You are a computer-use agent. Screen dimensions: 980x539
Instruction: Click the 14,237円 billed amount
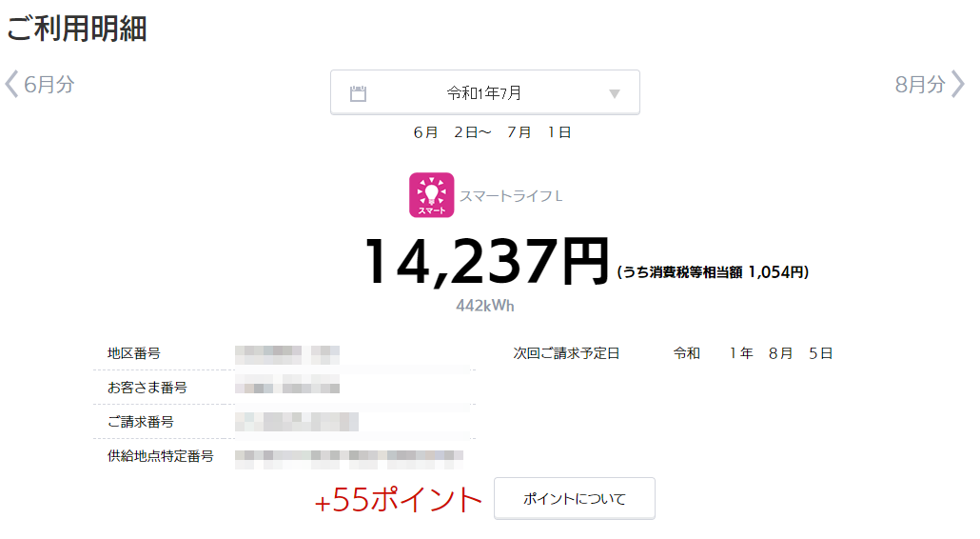(x=486, y=261)
